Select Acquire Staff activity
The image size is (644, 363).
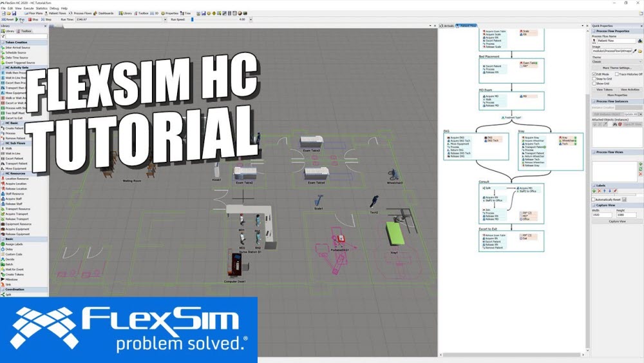point(14,199)
